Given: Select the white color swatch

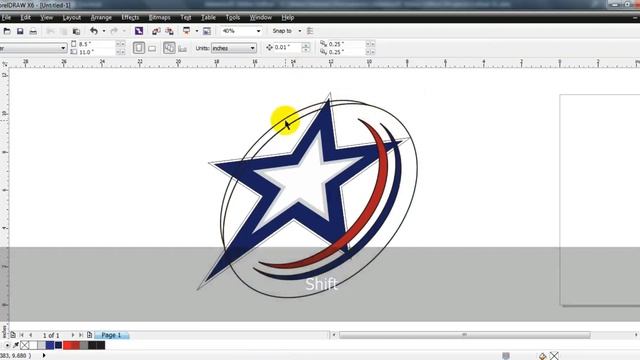Looking at the screenshot, I should tap(33, 345).
